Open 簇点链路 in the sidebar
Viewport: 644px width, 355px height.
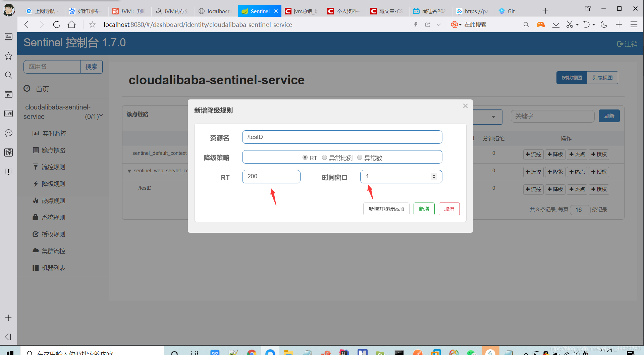click(x=49, y=150)
